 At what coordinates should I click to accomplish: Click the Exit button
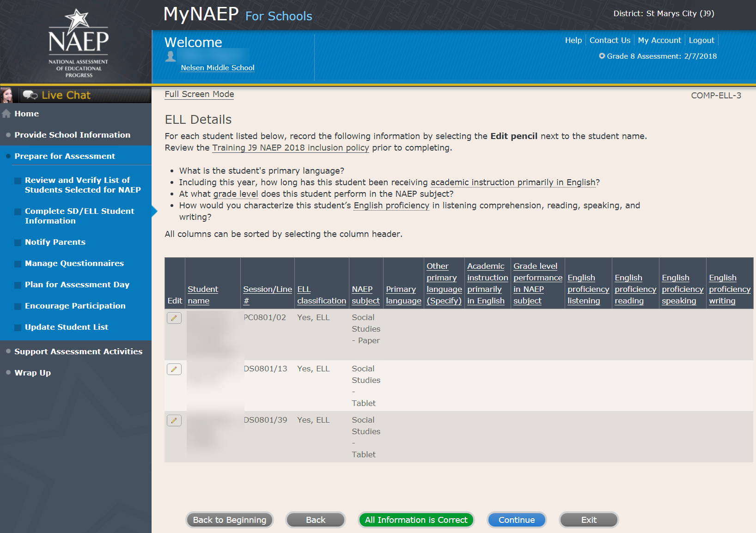tap(589, 520)
